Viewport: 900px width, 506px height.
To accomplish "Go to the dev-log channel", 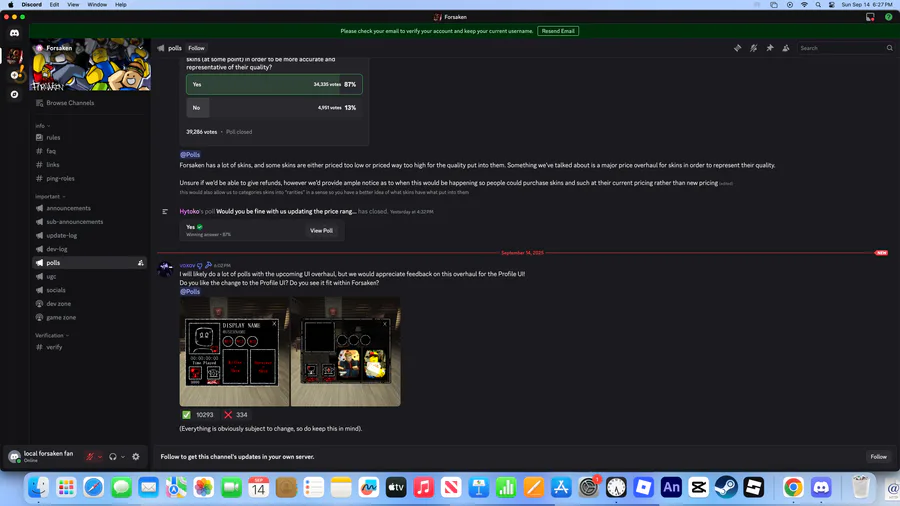I will [90, 249].
